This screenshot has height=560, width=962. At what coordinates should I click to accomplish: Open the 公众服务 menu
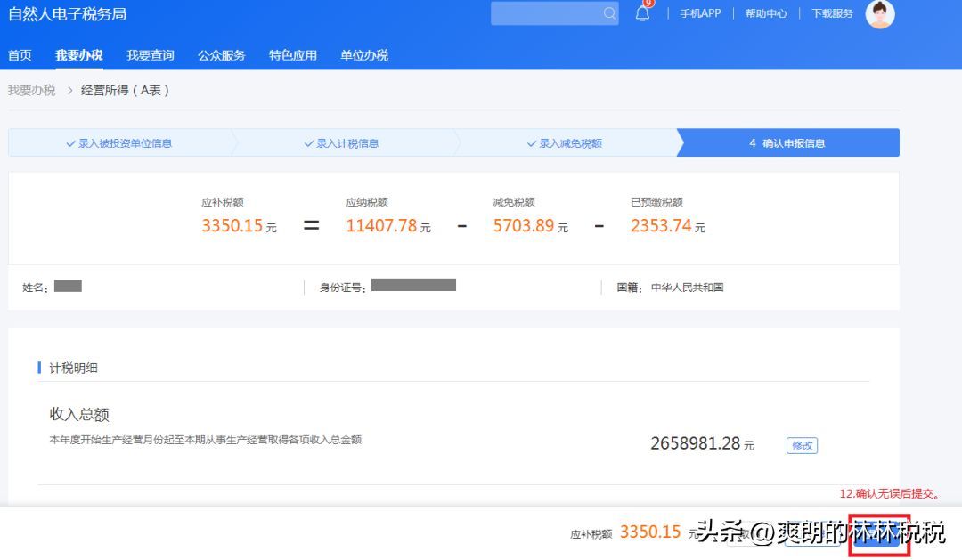[x=221, y=54]
